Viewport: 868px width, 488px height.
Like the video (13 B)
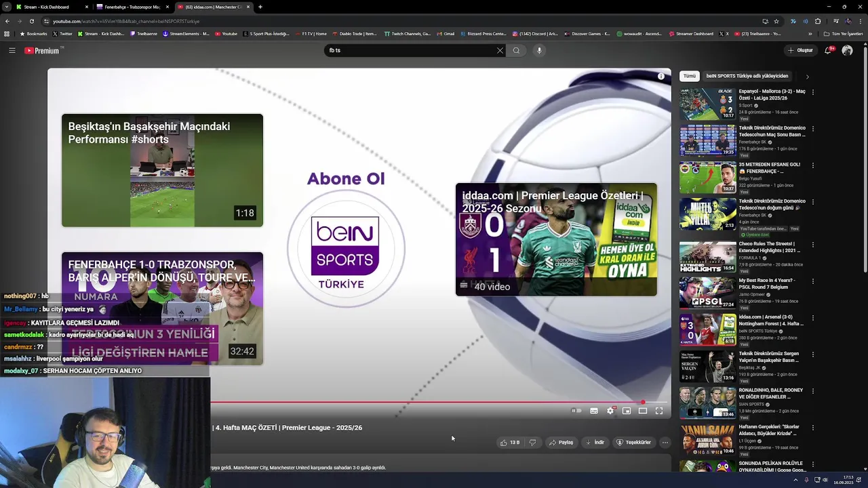point(510,443)
